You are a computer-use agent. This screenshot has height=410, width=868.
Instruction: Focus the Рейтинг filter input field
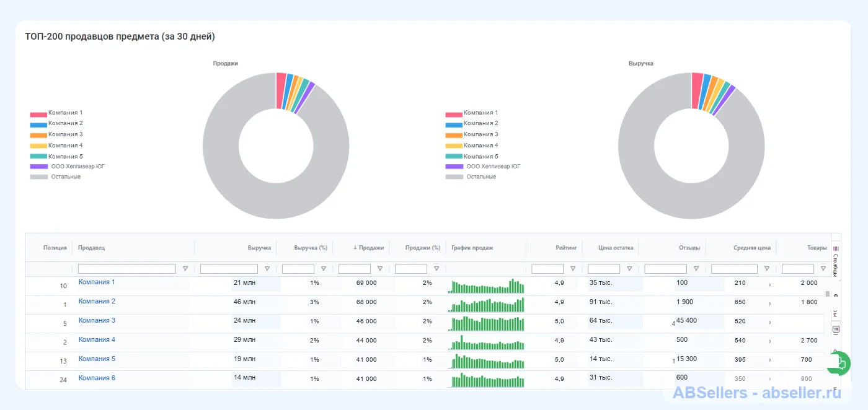(x=547, y=269)
